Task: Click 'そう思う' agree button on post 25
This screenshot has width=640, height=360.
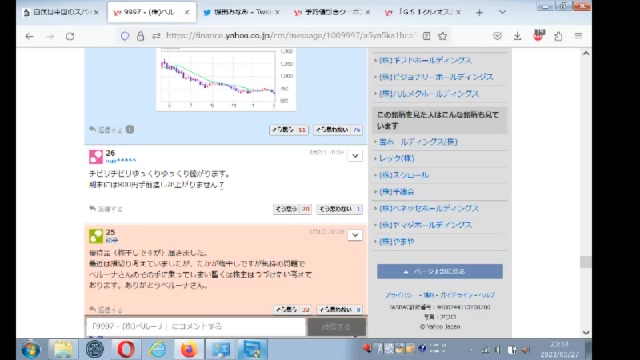Action: coord(292,310)
